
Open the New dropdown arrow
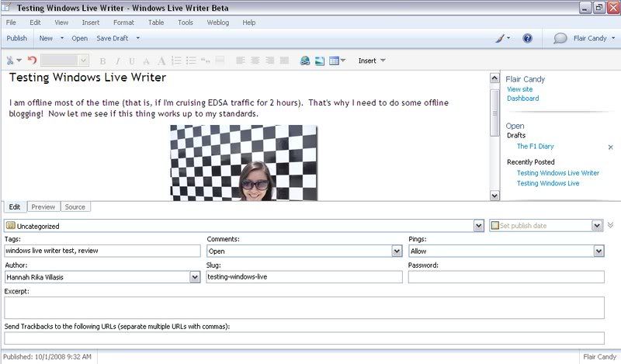tap(62, 39)
